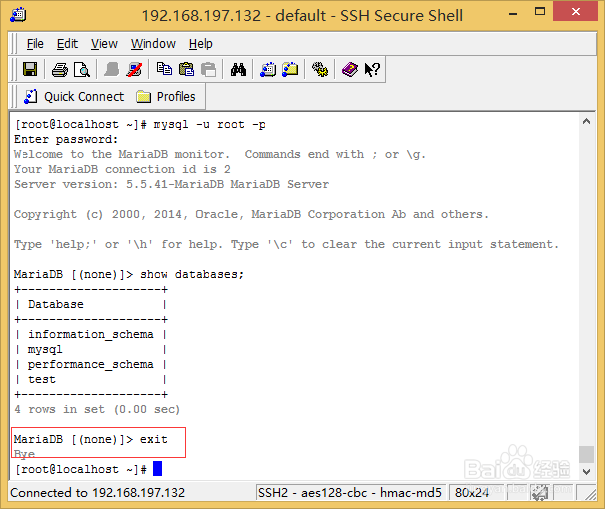Click the Quick Connect button label
Viewport: 605px width, 509px height.
point(84,96)
